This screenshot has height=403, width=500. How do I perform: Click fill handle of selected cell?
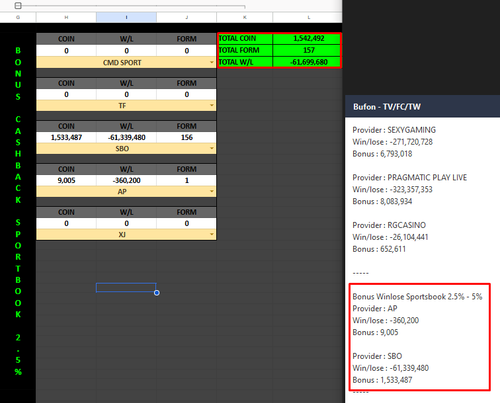(x=157, y=293)
